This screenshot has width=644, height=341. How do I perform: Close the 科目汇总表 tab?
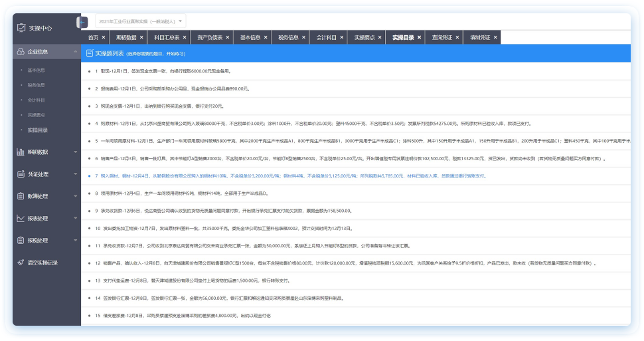(185, 37)
